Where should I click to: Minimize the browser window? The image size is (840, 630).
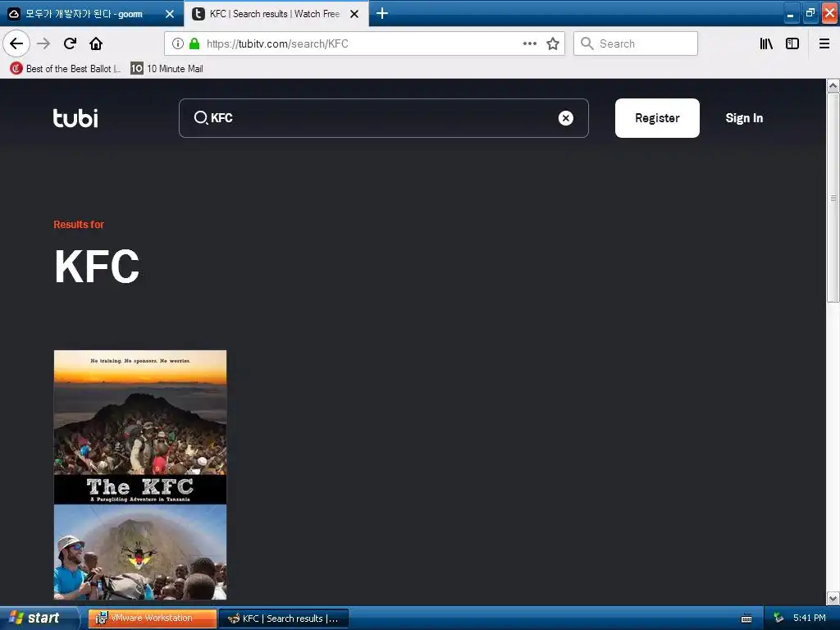coord(790,13)
